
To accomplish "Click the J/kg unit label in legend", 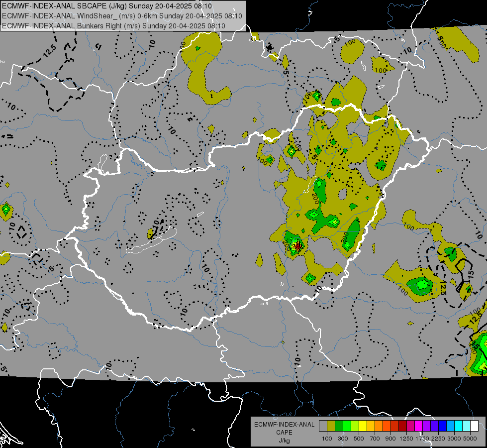I will click(284, 441).
